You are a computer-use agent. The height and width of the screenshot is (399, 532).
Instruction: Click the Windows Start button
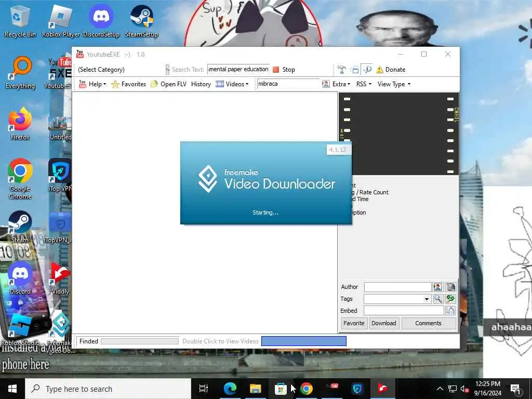point(12,389)
